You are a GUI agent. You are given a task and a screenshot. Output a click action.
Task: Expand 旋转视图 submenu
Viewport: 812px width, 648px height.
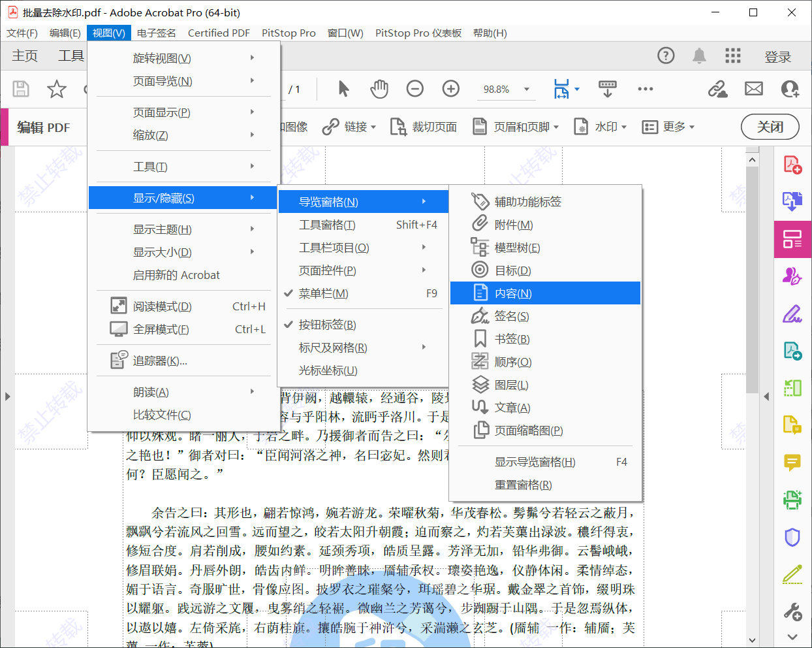[183, 58]
